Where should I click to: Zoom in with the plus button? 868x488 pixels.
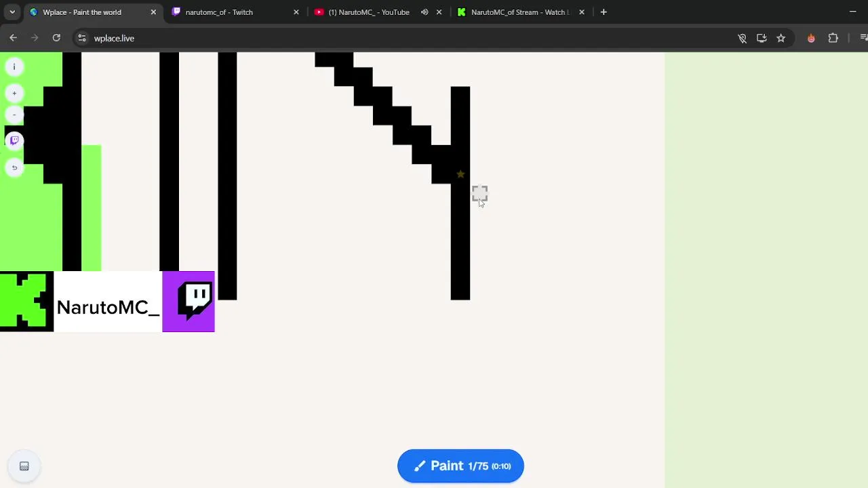(x=14, y=94)
